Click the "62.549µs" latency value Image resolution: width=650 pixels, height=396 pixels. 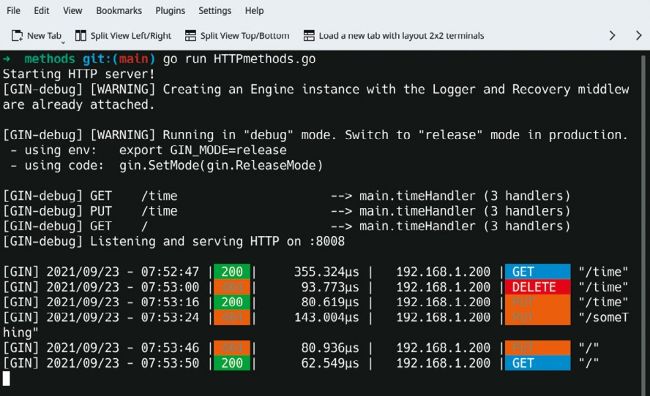click(330, 363)
